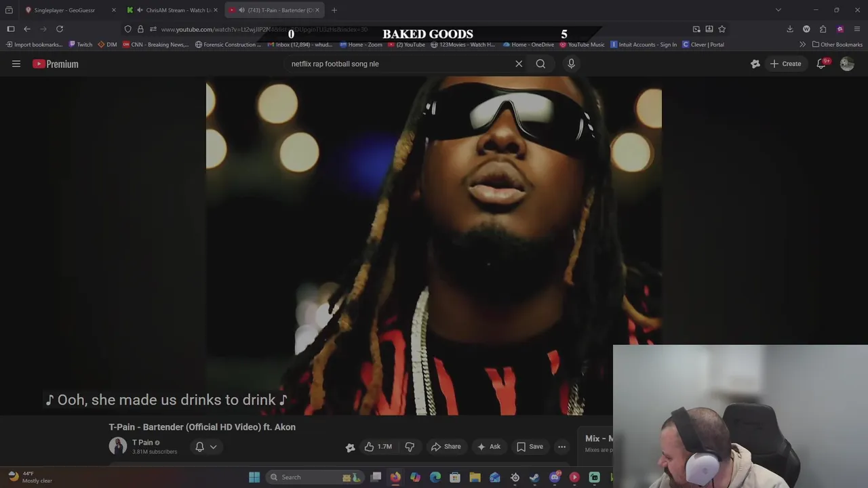The width and height of the screenshot is (868, 488).
Task: Open the Import bookmarks item
Action: click(x=34, y=45)
